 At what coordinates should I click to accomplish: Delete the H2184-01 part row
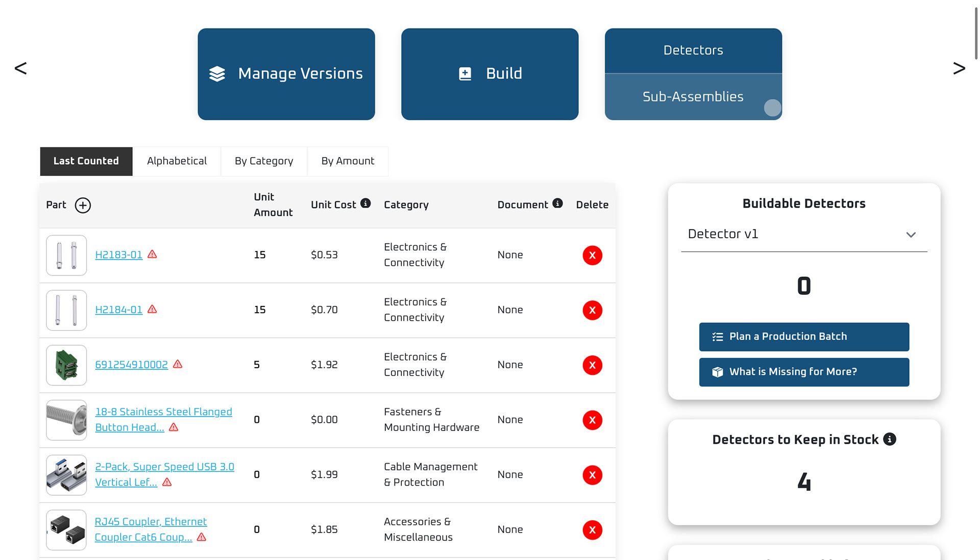tap(592, 310)
